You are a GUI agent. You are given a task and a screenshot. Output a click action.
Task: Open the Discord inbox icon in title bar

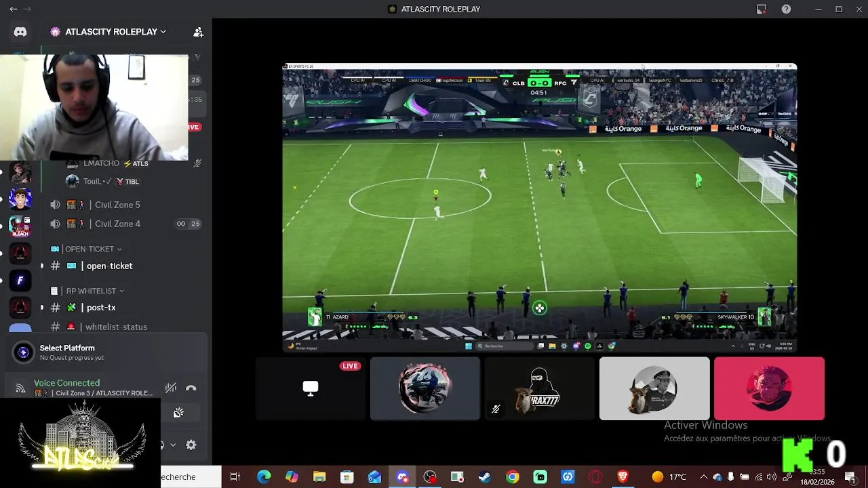(x=762, y=9)
